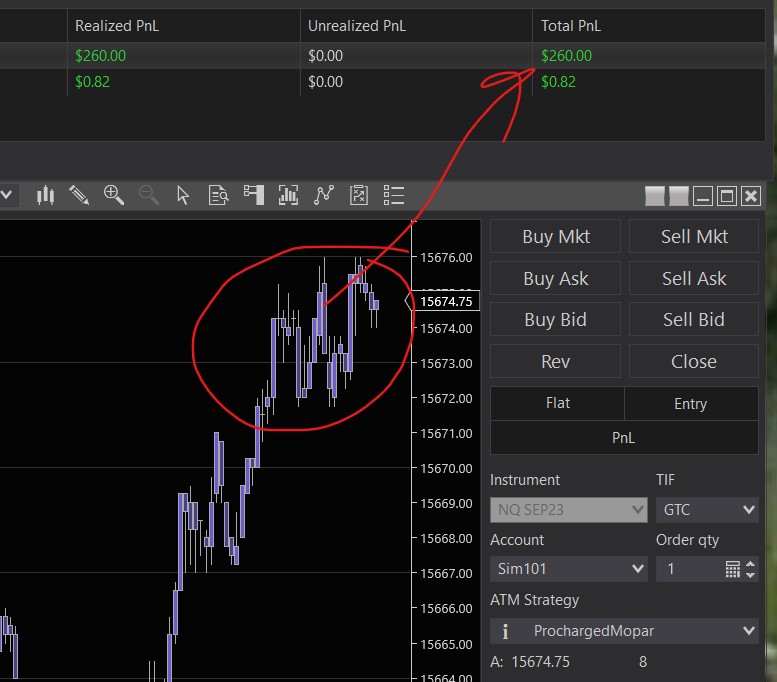The width and height of the screenshot is (777, 682).
Task: Minimize the chart window
Action: (x=703, y=196)
